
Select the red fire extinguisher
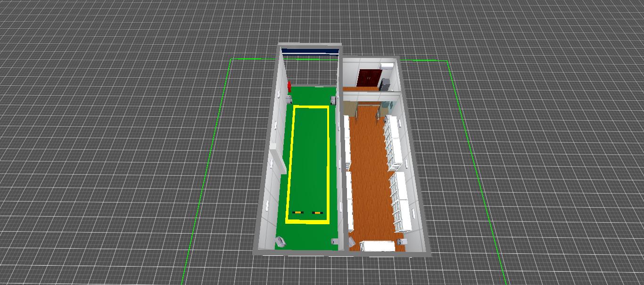(x=289, y=87)
